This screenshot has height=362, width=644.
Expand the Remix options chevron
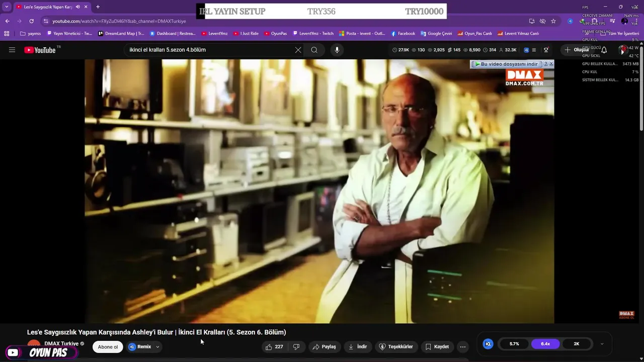pos(157,346)
